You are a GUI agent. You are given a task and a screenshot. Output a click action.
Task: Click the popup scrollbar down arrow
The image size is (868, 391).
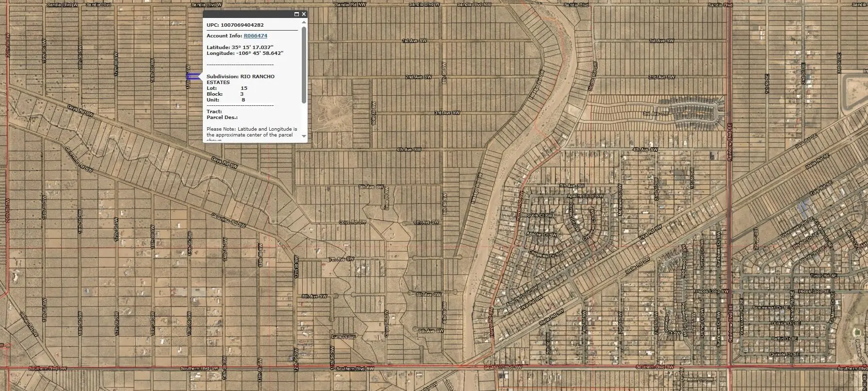(304, 136)
